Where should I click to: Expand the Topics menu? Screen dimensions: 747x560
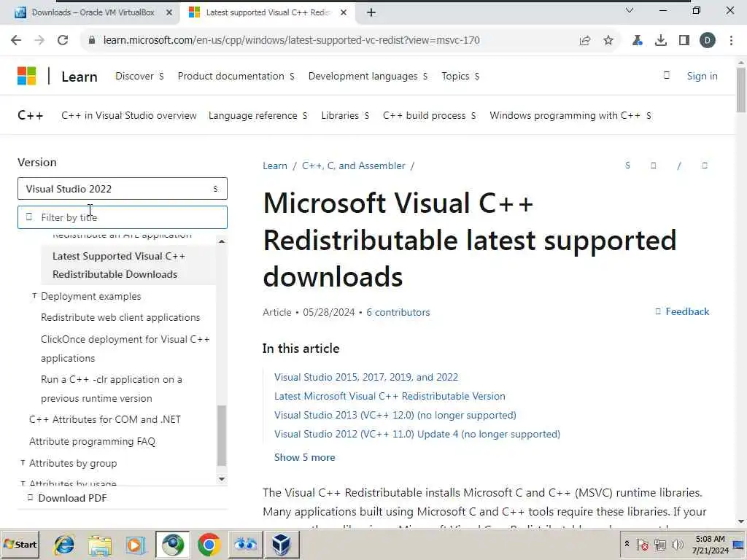(x=460, y=76)
